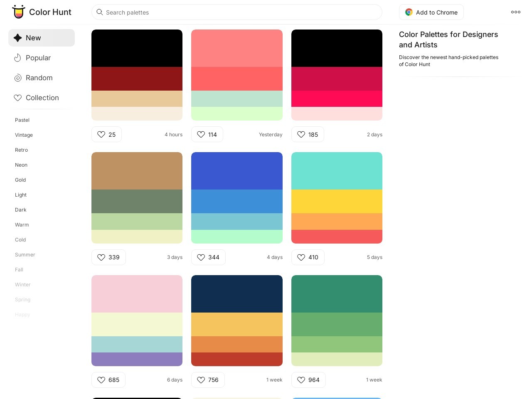Click dark red swatch in 25-likes palette

[x=137, y=79]
